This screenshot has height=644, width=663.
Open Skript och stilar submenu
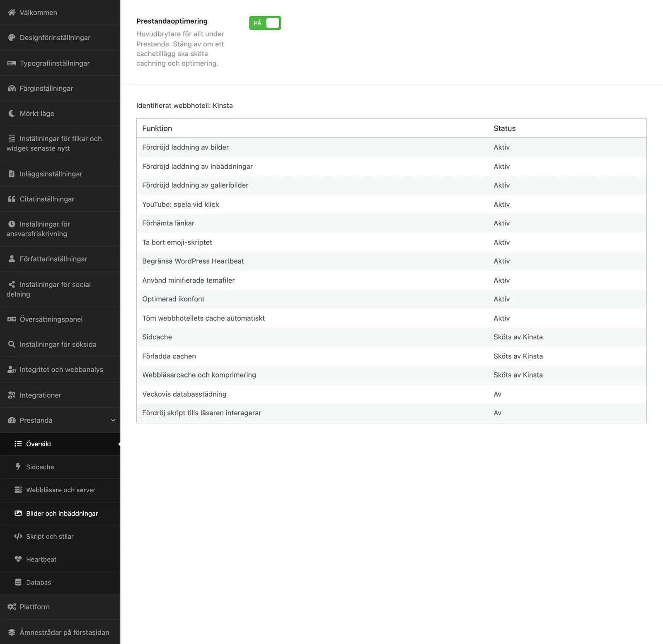[x=60, y=537]
